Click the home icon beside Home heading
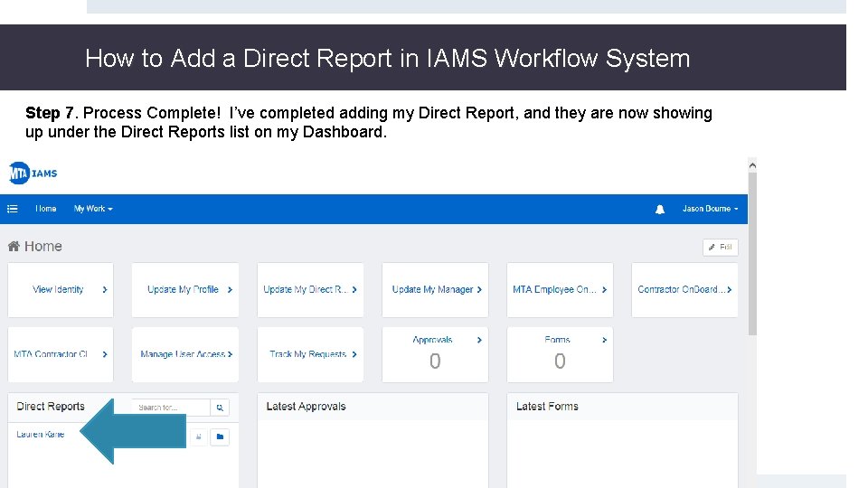 pyautogui.click(x=14, y=246)
